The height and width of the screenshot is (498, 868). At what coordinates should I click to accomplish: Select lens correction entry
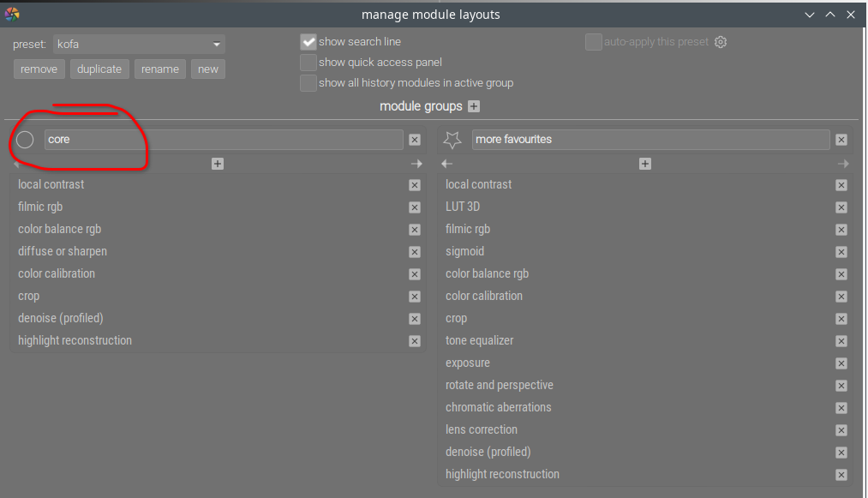pos(482,430)
